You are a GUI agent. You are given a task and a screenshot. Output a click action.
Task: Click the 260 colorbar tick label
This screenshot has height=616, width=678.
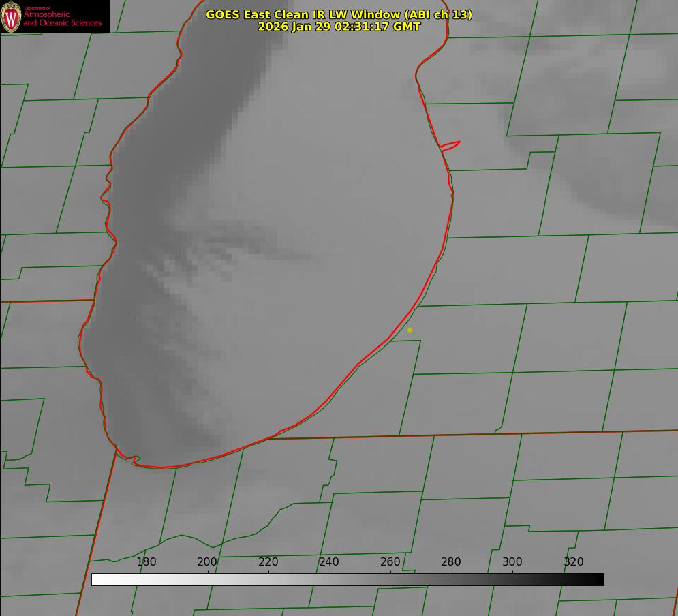[390, 562]
